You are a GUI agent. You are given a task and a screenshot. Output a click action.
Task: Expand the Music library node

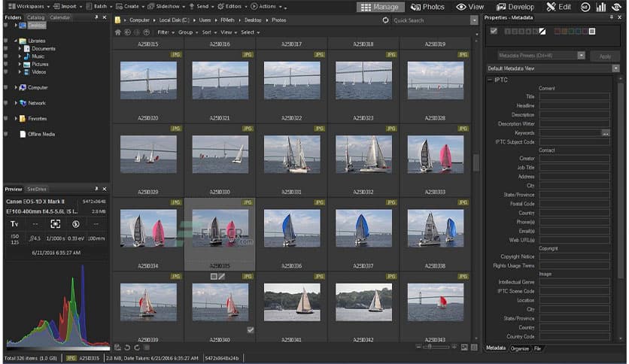pos(20,56)
